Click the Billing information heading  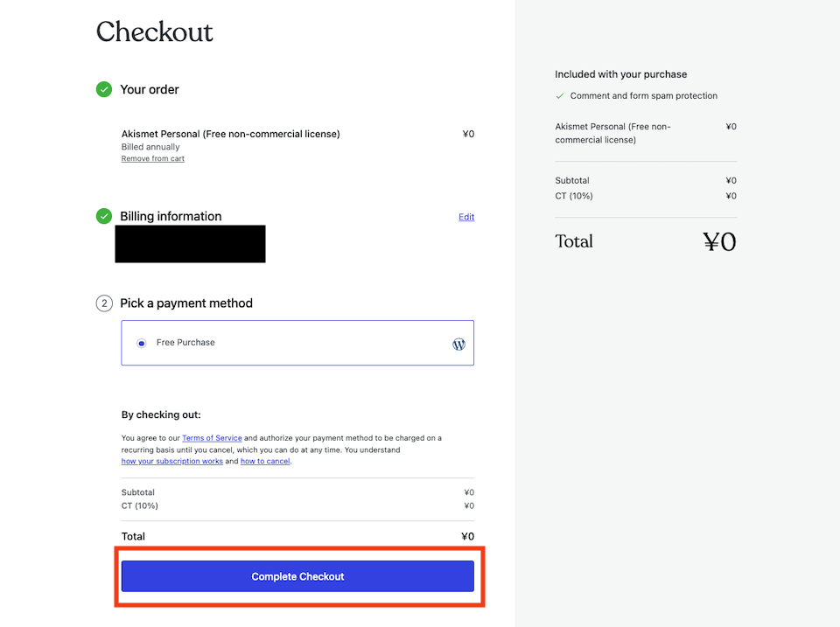[x=171, y=216]
